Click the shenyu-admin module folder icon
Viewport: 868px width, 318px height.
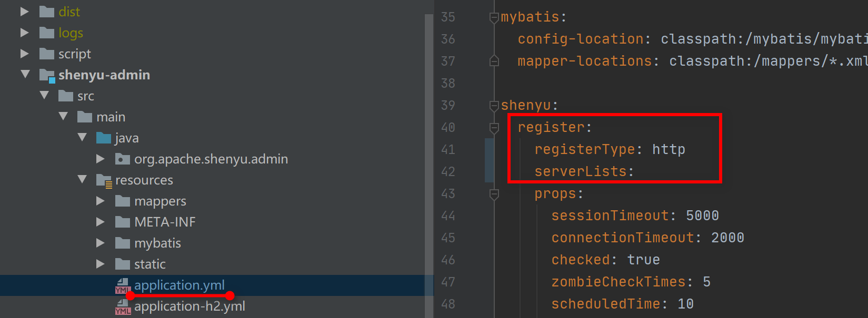(x=47, y=75)
